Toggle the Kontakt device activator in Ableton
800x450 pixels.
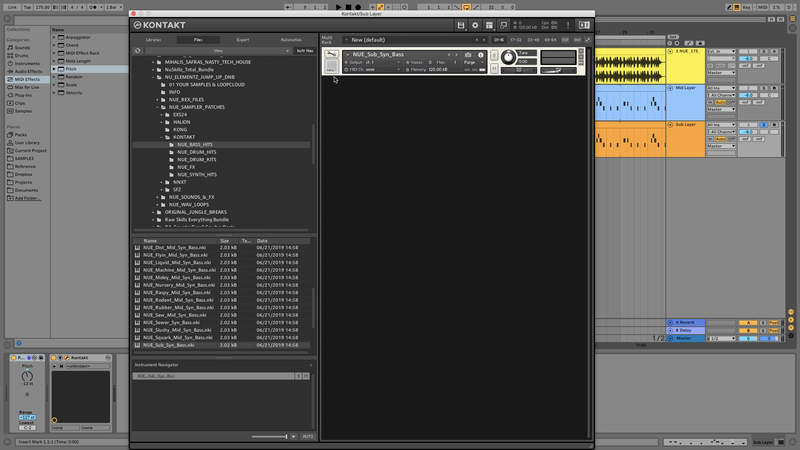[x=54, y=358]
